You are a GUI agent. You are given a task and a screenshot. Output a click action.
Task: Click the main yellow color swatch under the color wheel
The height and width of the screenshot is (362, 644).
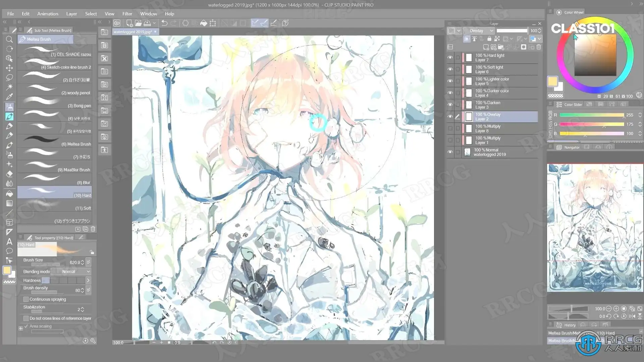(x=552, y=81)
